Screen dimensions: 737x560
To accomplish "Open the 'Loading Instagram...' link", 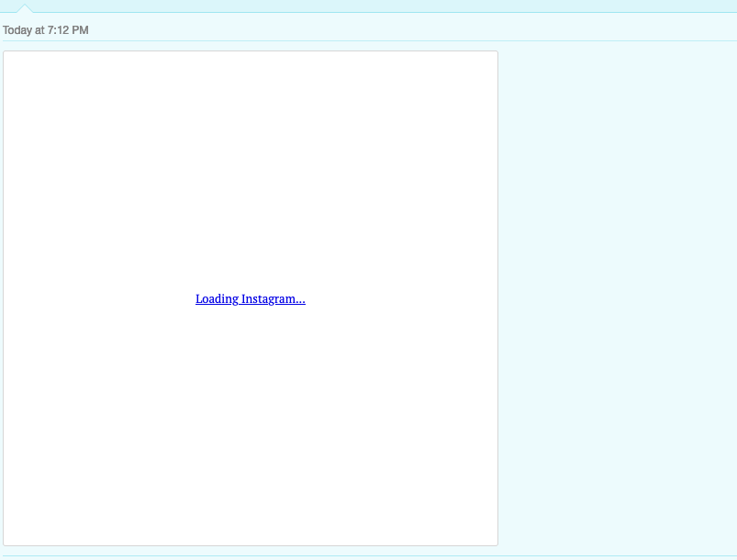I will (250, 299).
